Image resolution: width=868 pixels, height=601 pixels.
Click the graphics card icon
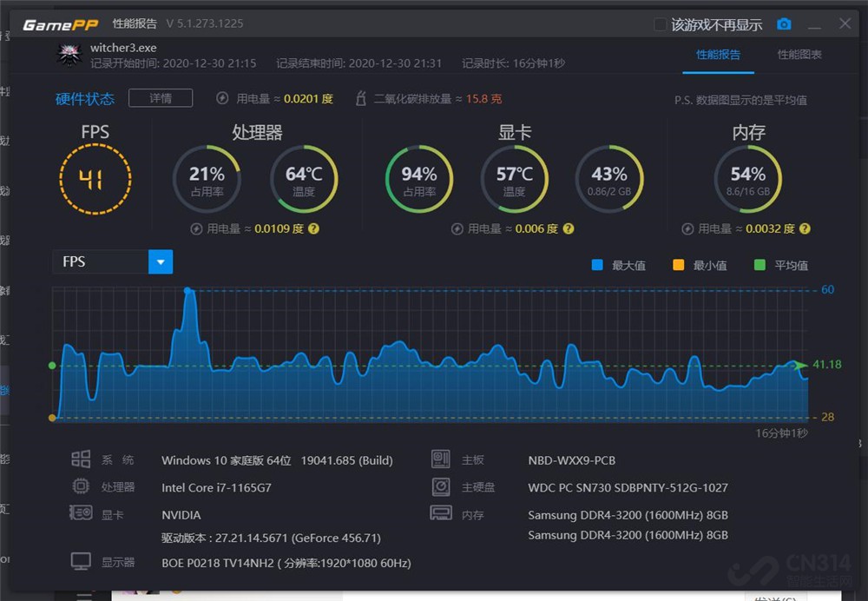click(81, 513)
